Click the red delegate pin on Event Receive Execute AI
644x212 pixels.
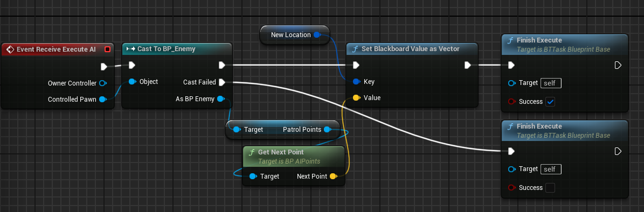(x=108, y=49)
